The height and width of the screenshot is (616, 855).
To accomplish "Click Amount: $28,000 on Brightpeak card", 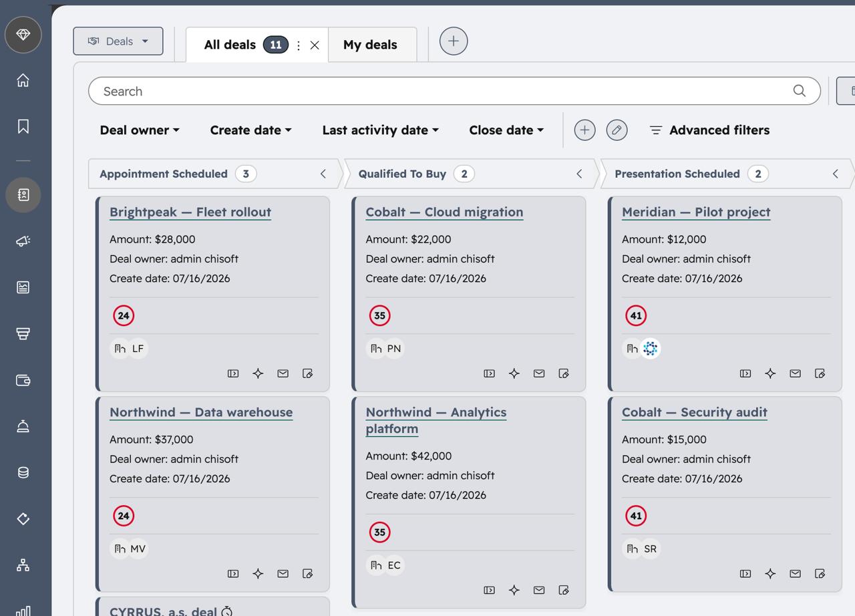I will [x=152, y=239].
